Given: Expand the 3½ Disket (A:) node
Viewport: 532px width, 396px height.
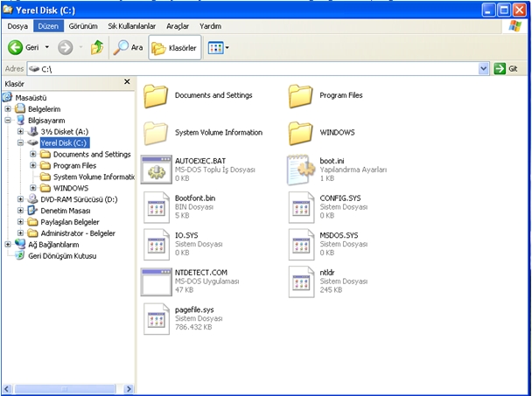Looking at the screenshot, I should coord(20,131).
